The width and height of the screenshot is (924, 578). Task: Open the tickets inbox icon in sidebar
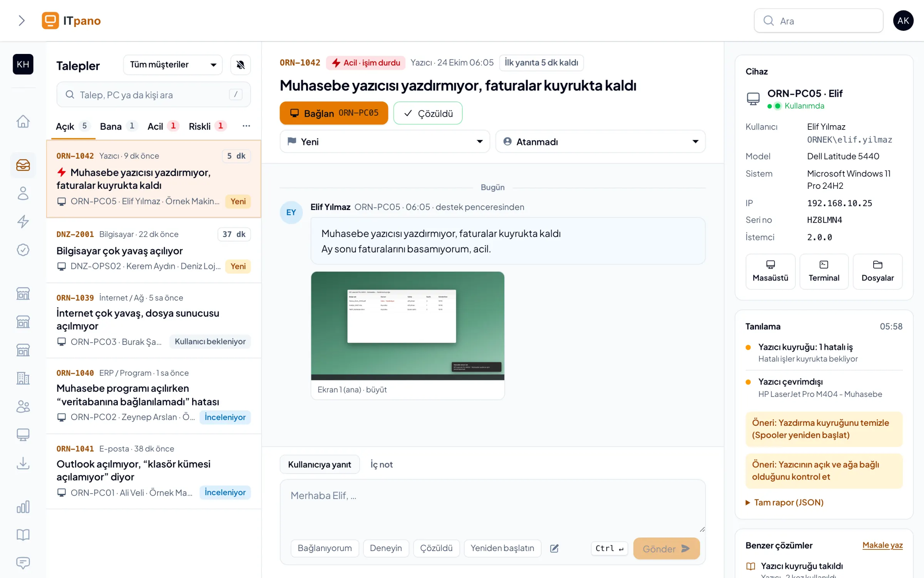tap(23, 165)
